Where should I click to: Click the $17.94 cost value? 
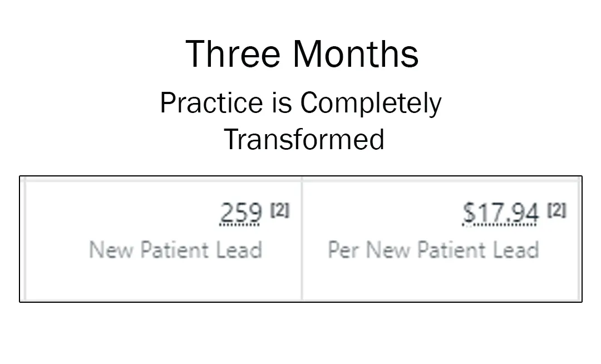(x=500, y=212)
